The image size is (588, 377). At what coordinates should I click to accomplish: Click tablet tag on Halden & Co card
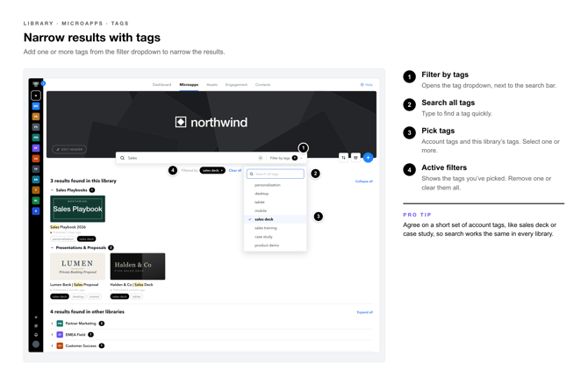click(x=137, y=297)
